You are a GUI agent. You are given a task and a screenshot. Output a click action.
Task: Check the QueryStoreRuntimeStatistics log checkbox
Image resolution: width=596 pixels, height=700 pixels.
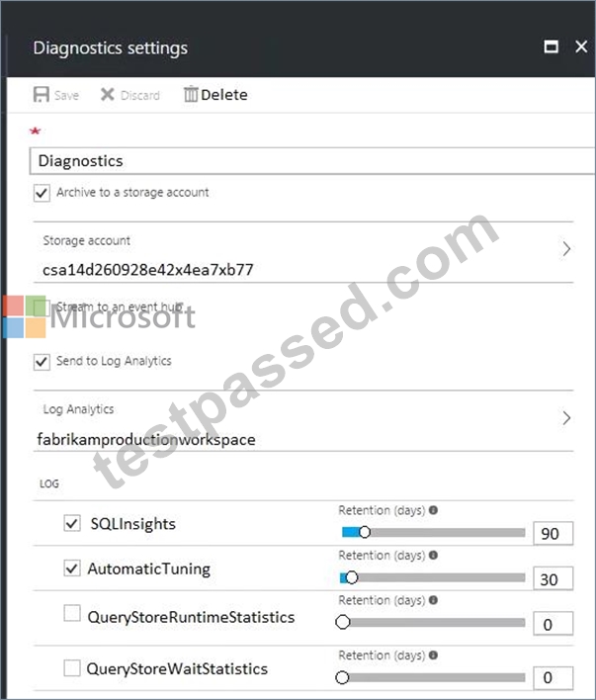72,613
